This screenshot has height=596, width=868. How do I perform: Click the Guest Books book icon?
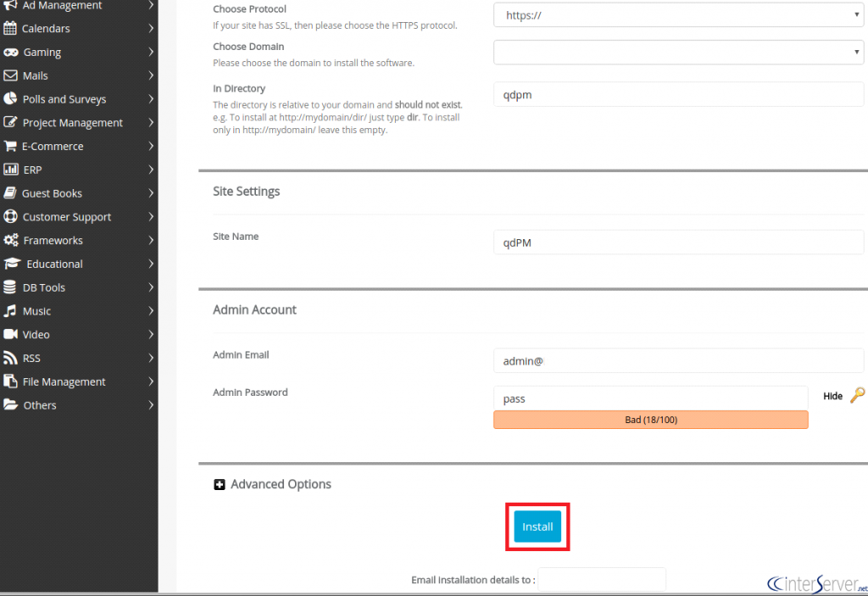(10, 192)
